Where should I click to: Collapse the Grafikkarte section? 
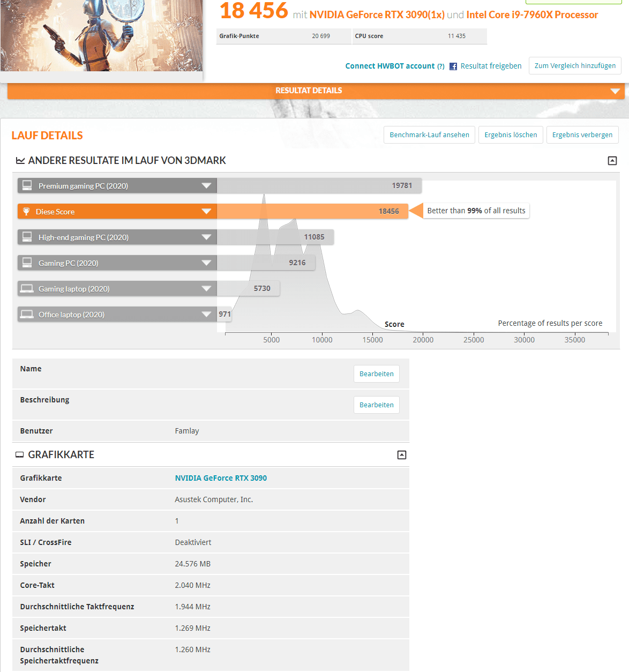[402, 455]
